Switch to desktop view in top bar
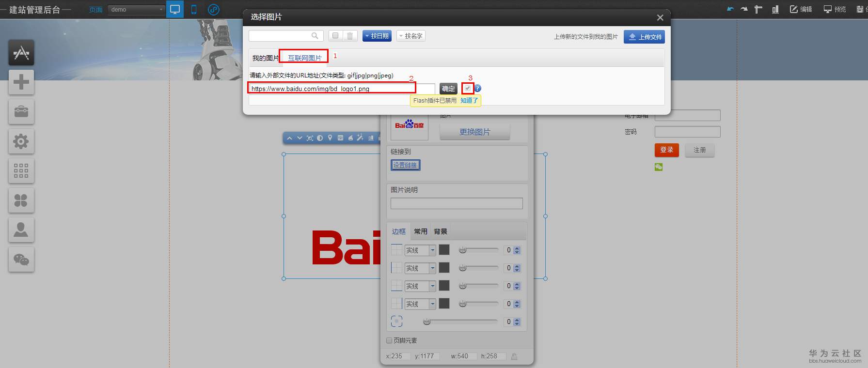The height and width of the screenshot is (368, 868). click(x=175, y=9)
